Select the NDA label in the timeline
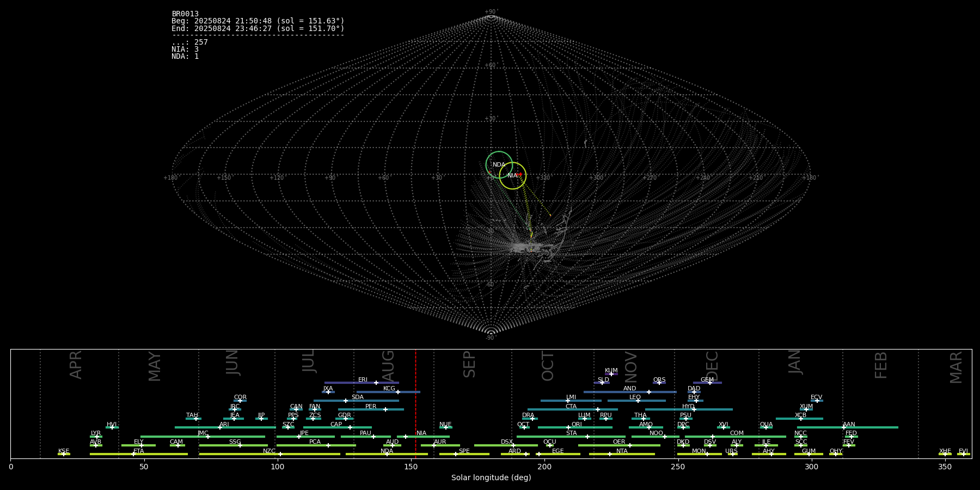The image size is (980, 490). pos(387,451)
